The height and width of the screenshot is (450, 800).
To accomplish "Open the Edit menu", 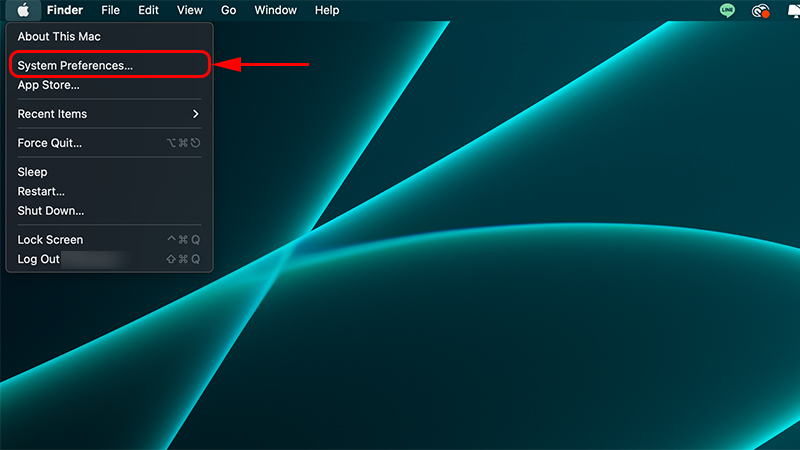I will click(x=148, y=10).
